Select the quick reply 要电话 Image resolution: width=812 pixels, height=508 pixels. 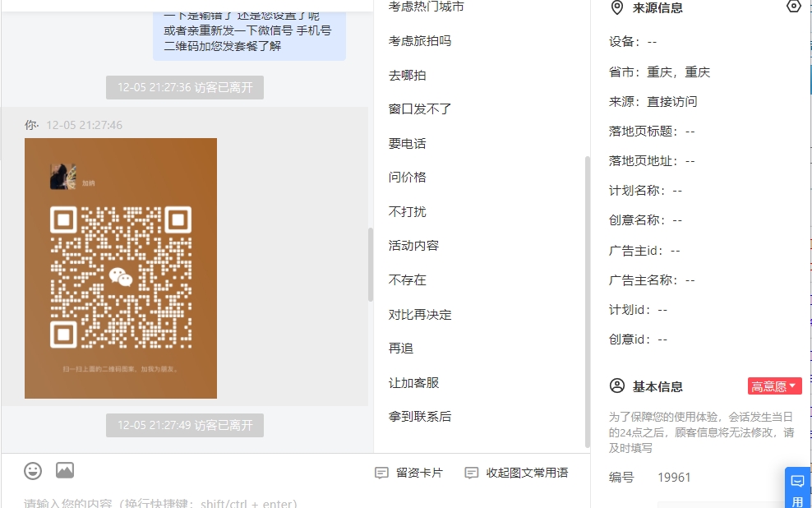click(x=407, y=144)
